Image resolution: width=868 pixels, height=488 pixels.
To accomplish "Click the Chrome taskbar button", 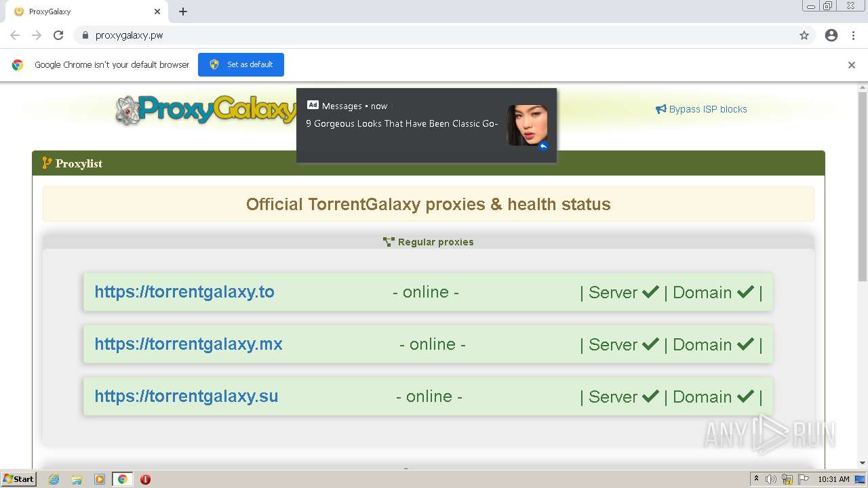I will click(123, 479).
